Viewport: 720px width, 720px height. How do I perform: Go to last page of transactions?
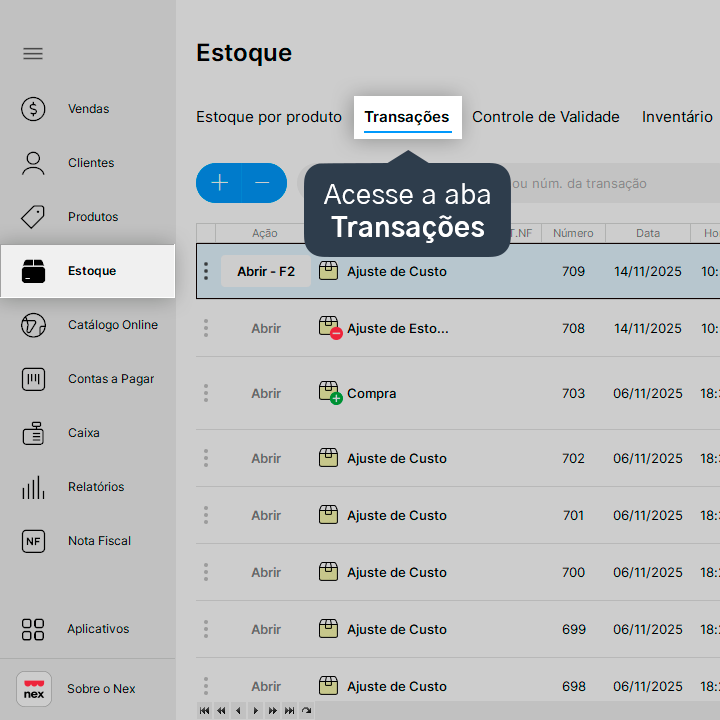pos(289,710)
